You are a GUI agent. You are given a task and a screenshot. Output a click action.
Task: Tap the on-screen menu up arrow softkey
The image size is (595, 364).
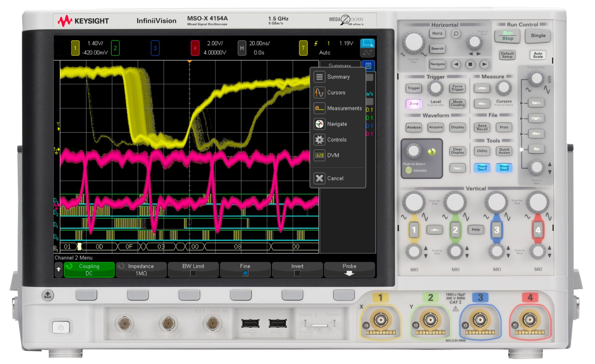pos(59,270)
